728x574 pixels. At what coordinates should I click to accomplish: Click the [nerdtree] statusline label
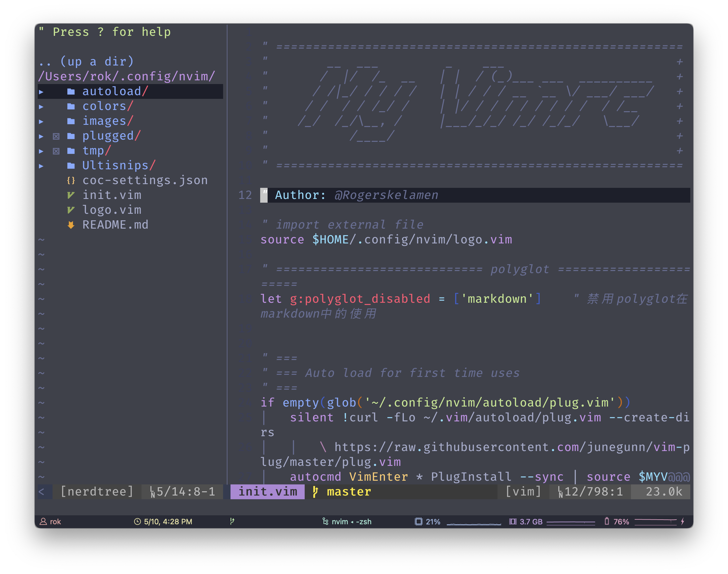pyautogui.click(x=97, y=492)
